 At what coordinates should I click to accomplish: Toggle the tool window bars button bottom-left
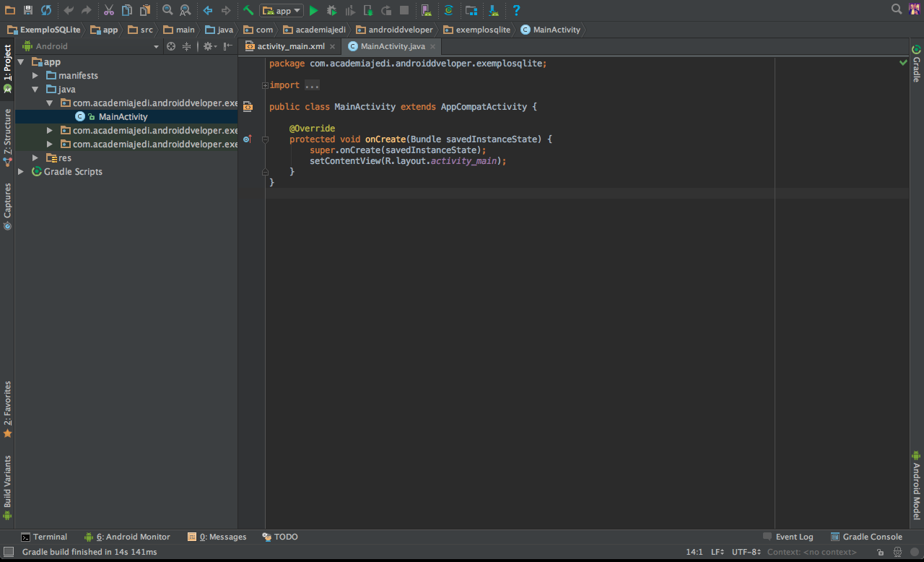8,552
